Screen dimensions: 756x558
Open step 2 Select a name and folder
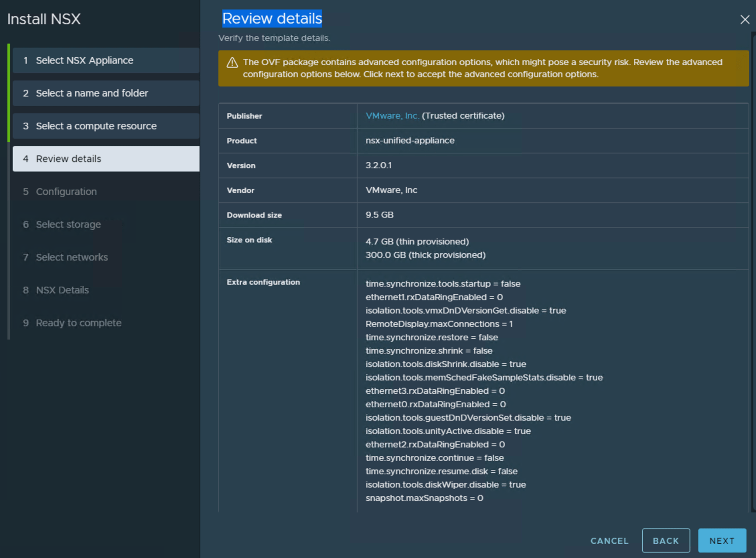click(x=92, y=93)
